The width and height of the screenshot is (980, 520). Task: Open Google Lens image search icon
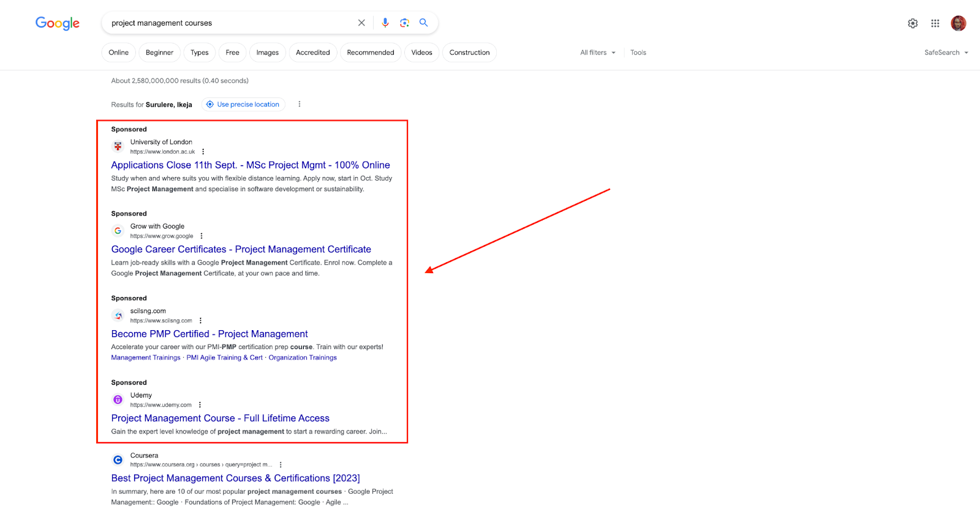[404, 23]
